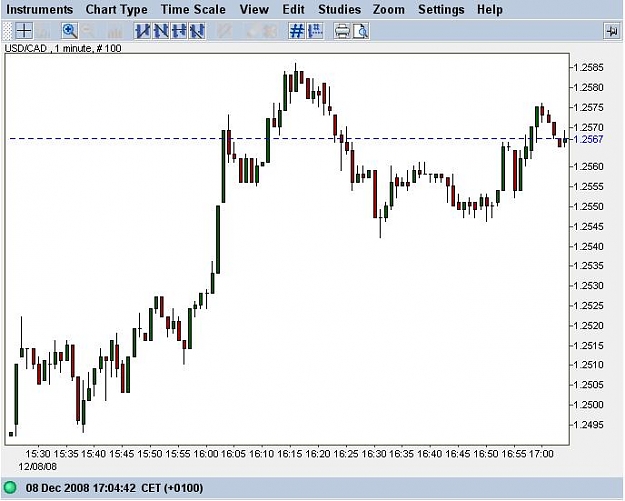Open print preview icon

361,31
